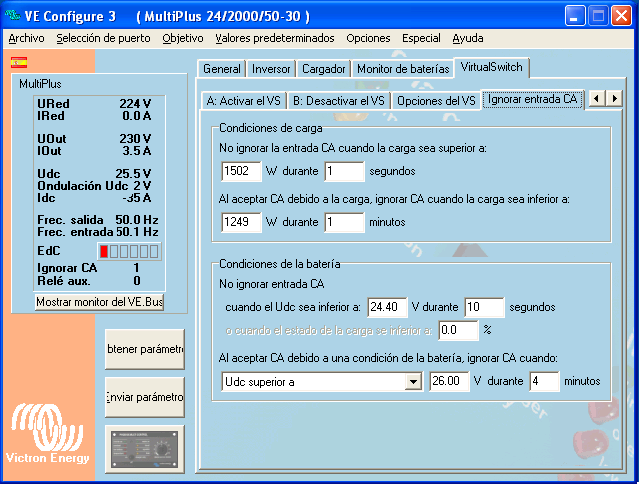This screenshot has height=484, width=639.
Task: Click the 1502 W load input field
Action: pyautogui.click(x=241, y=171)
